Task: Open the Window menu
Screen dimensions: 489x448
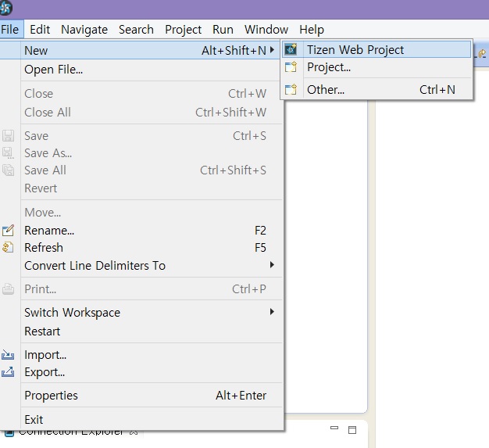Action: click(266, 30)
